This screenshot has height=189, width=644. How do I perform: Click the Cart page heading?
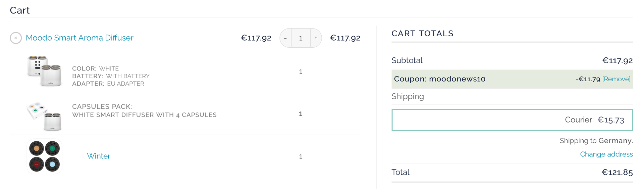(20, 10)
